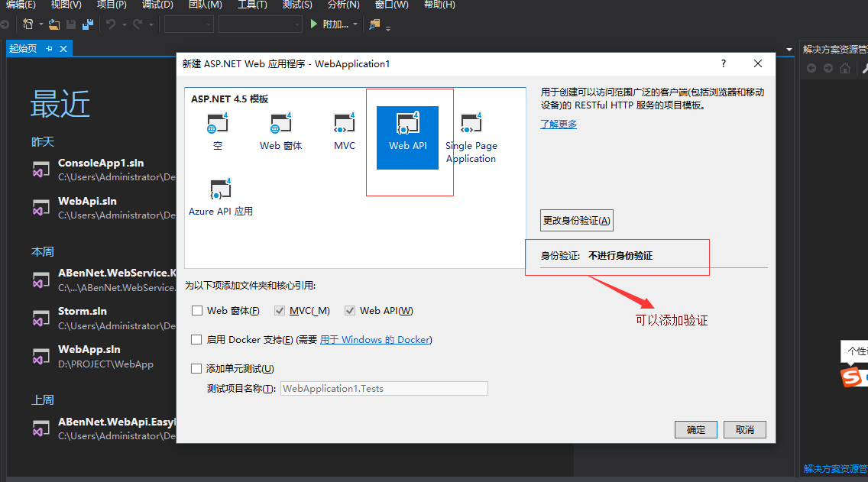Open the document tab list dropdown arrow
Screen dimensions: 868x482
click(x=789, y=49)
